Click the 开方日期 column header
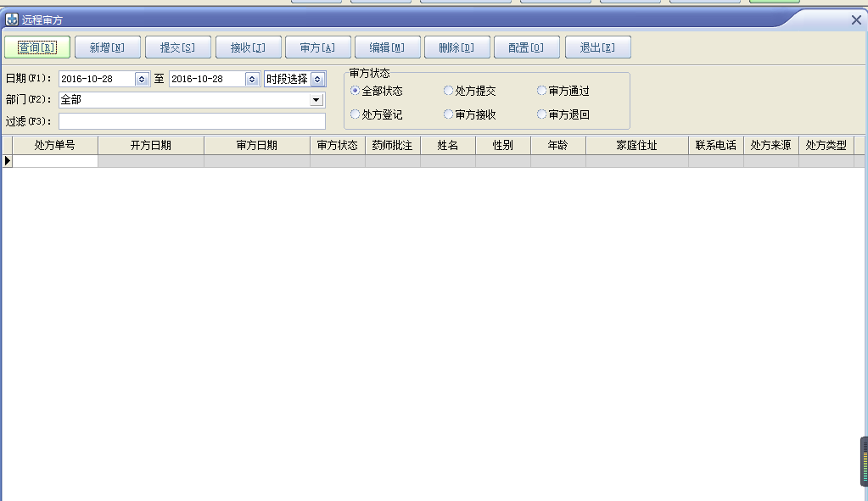The width and height of the screenshot is (868, 501). [x=150, y=146]
